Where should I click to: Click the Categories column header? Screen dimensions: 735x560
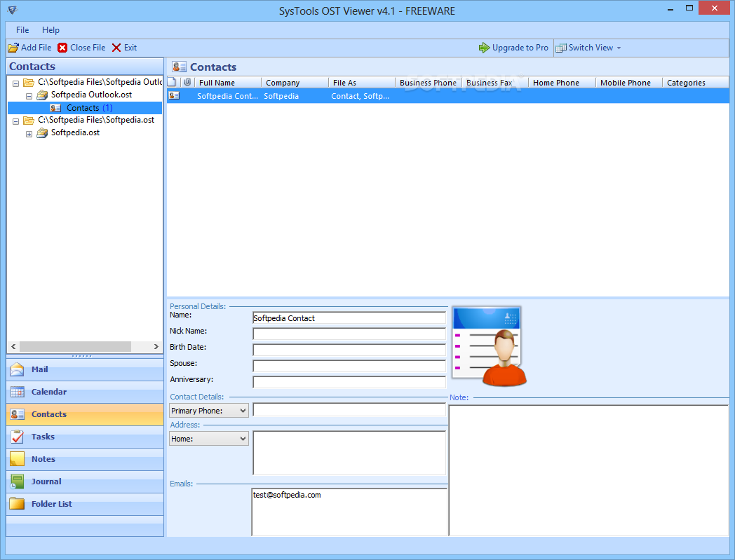click(x=695, y=83)
